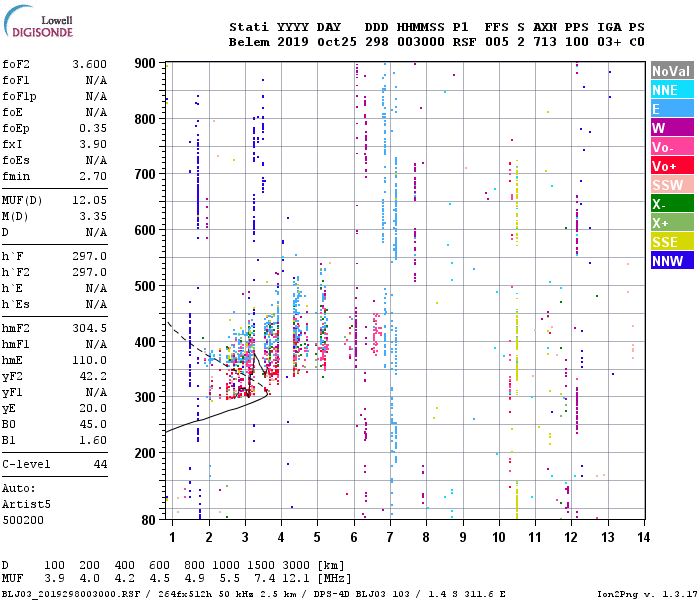The height and width of the screenshot is (600, 700).
Task: Click the PPS value 100
Action: [577, 42]
